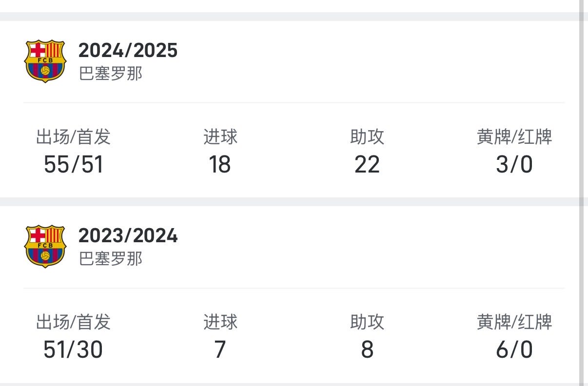Tap the 出场/首发 label in 2024/2025 card
This screenshot has width=588, height=386.
(x=74, y=137)
